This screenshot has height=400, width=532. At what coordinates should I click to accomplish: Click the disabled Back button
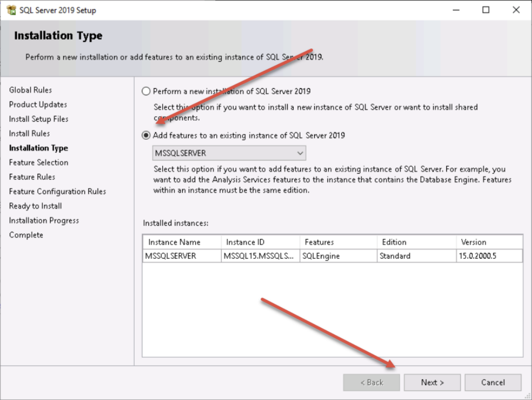pos(371,382)
